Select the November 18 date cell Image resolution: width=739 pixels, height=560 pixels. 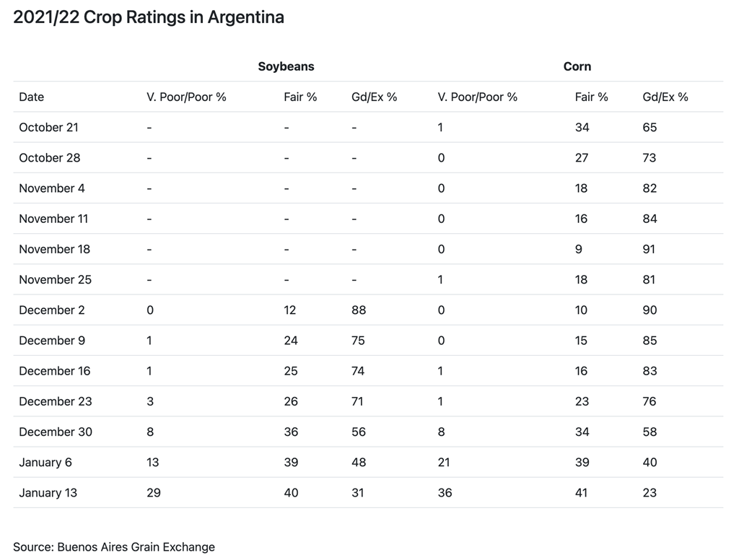(x=55, y=249)
